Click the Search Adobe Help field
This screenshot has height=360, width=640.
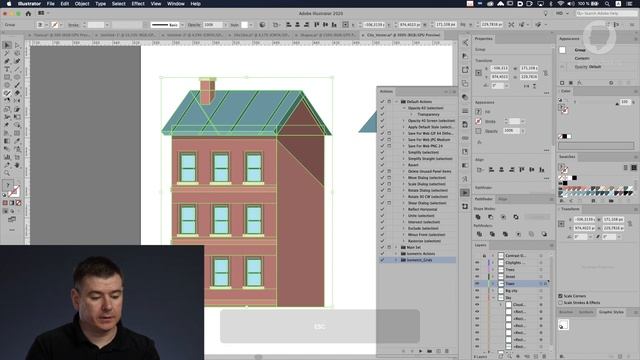[606, 13]
